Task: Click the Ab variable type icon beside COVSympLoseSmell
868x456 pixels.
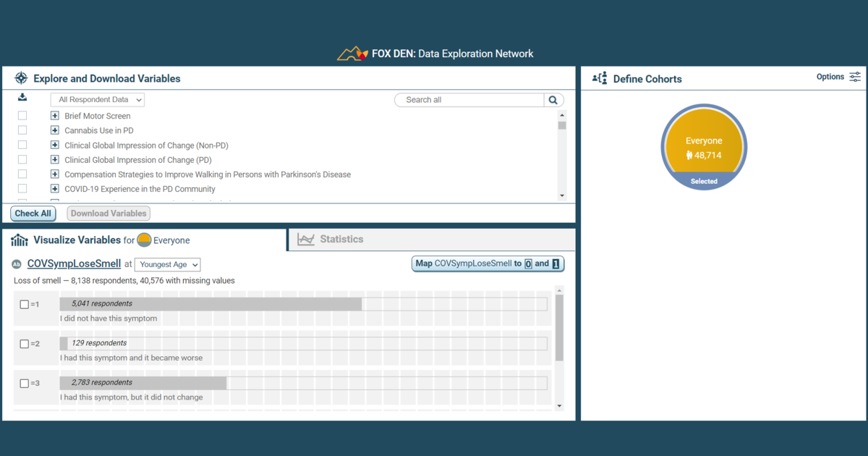Action: (17, 263)
